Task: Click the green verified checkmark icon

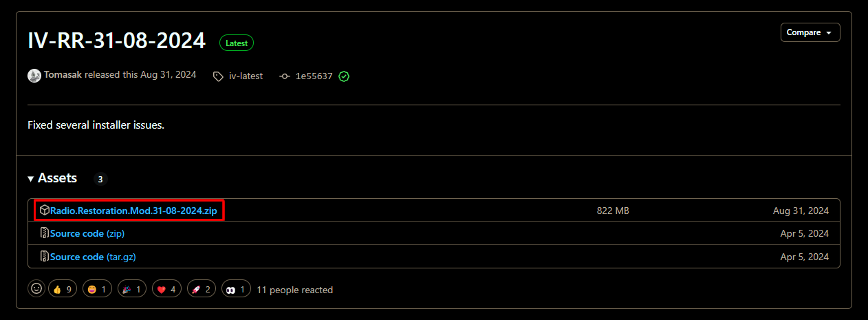Action: (344, 76)
